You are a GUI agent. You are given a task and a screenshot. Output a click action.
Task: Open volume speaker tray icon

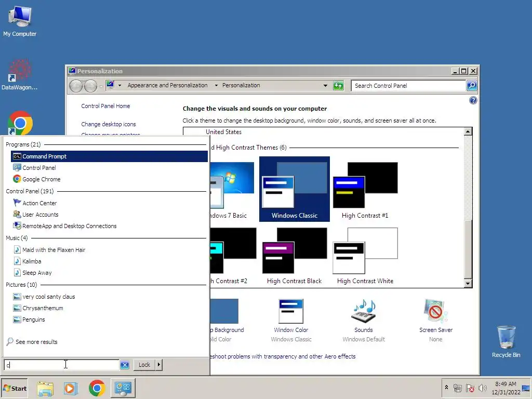pyautogui.click(x=482, y=388)
